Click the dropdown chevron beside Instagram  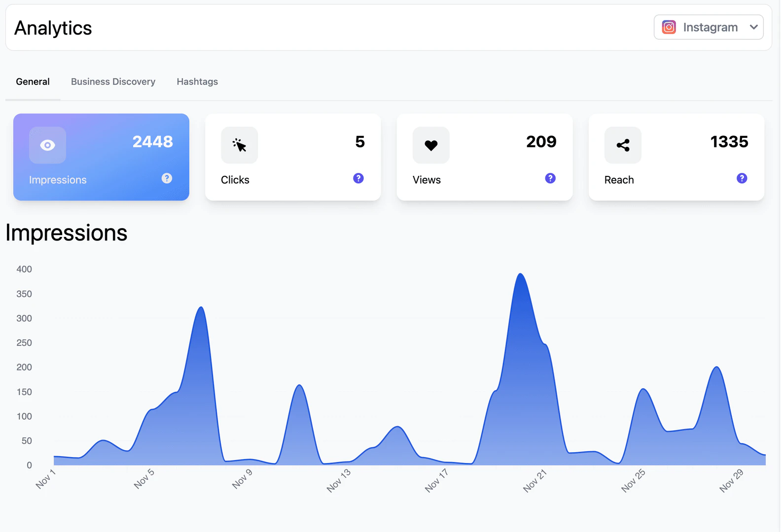click(753, 27)
